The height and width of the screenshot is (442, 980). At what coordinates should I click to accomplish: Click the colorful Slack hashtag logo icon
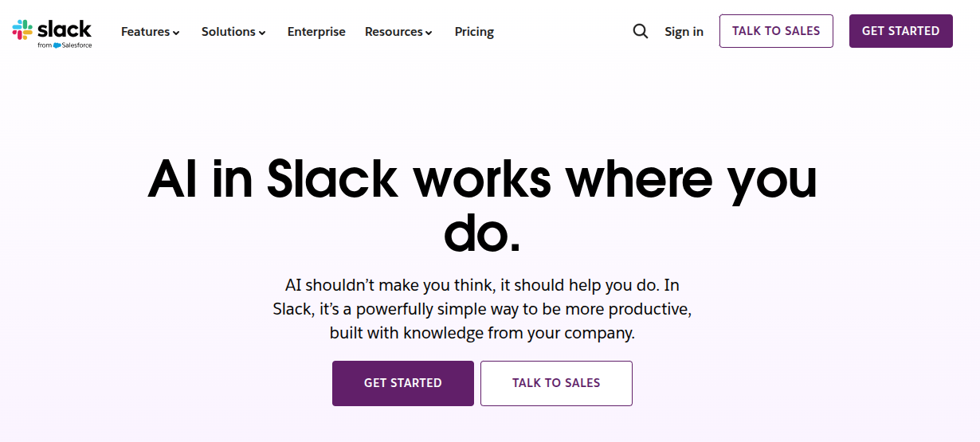22,30
